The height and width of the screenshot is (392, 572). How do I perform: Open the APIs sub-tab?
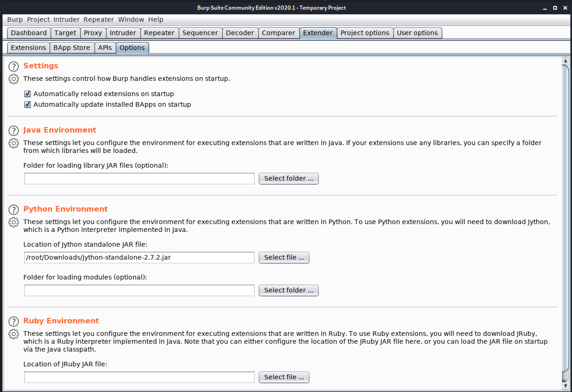[105, 48]
